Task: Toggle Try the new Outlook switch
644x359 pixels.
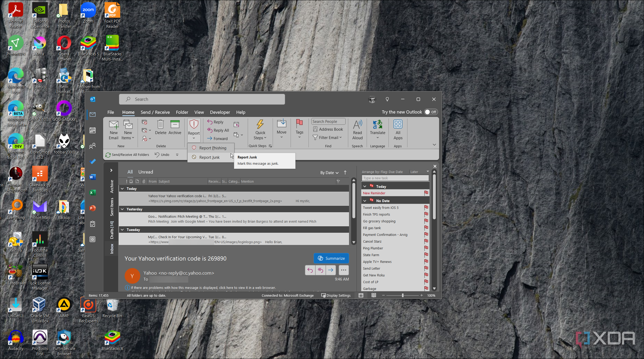Action: click(431, 112)
